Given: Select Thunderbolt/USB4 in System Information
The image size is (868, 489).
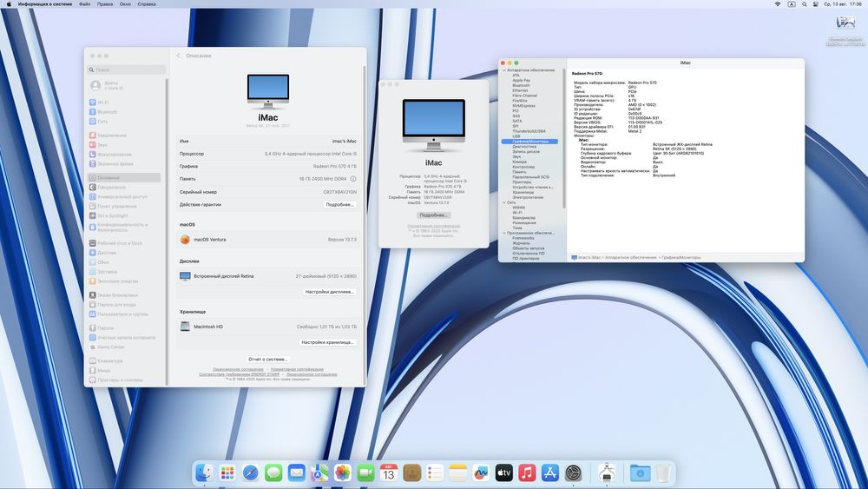Looking at the screenshot, I should (x=529, y=131).
